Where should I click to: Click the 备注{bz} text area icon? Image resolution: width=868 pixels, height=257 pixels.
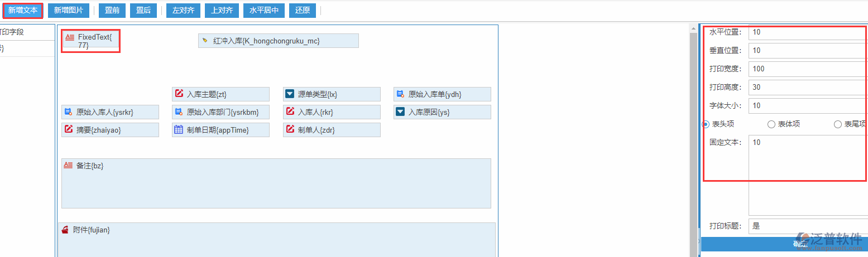point(68,166)
